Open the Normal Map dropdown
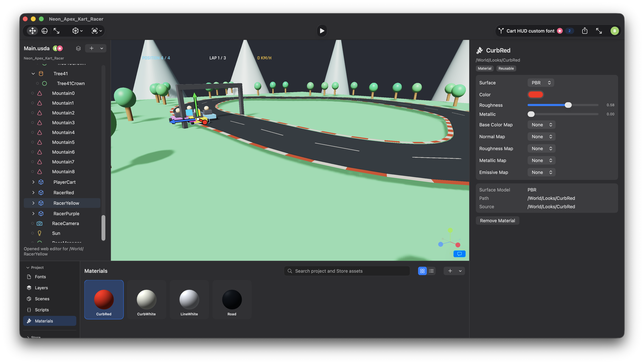Viewport: 644px width, 364px height. [x=541, y=136]
